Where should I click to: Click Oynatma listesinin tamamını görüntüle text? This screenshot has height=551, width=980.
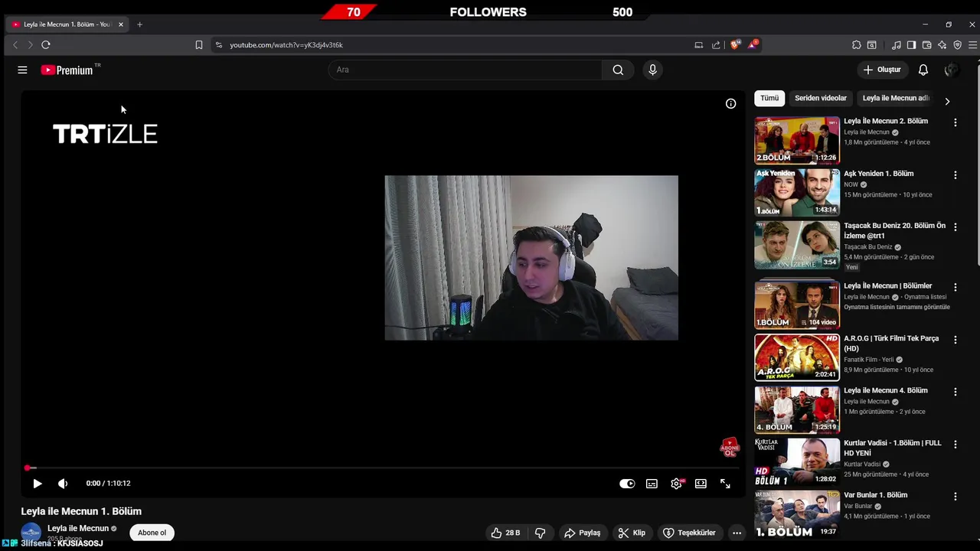coord(897,307)
